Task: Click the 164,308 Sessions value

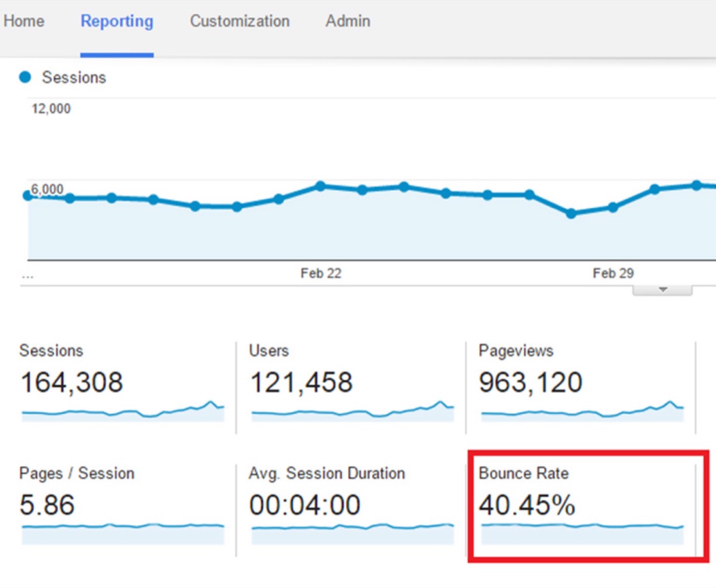Action: click(72, 382)
